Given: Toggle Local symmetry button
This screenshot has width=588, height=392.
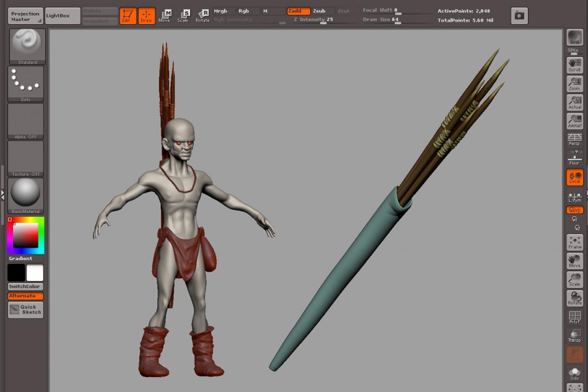Looking at the screenshot, I should coord(574,177).
